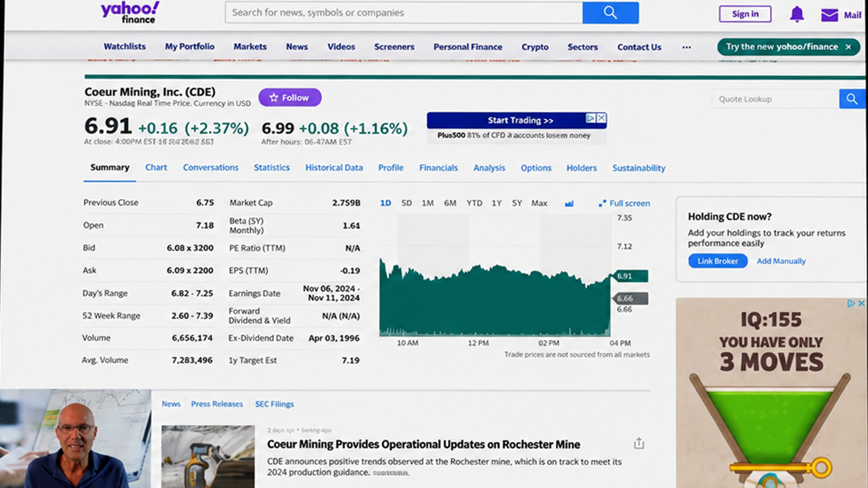Go to Personal Finance section
868x488 pixels.
coord(468,47)
